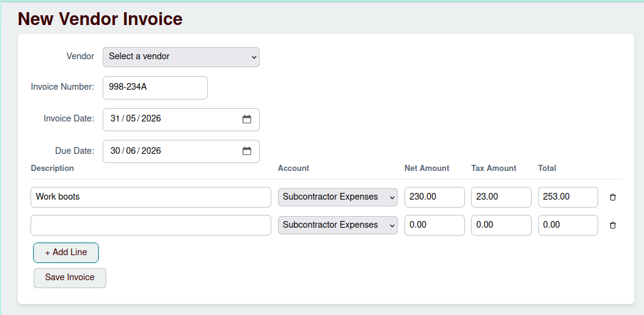Delete the empty second invoice line

[x=613, y=225]
